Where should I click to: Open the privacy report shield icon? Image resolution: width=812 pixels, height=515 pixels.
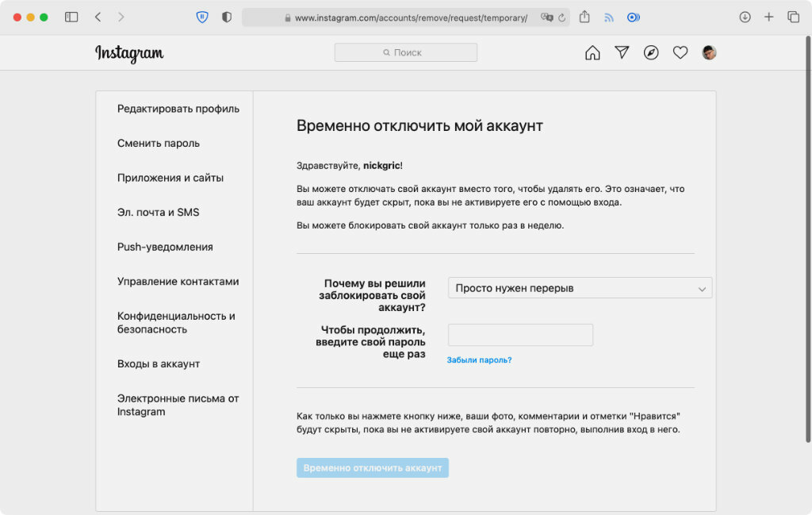click(226, 17)
